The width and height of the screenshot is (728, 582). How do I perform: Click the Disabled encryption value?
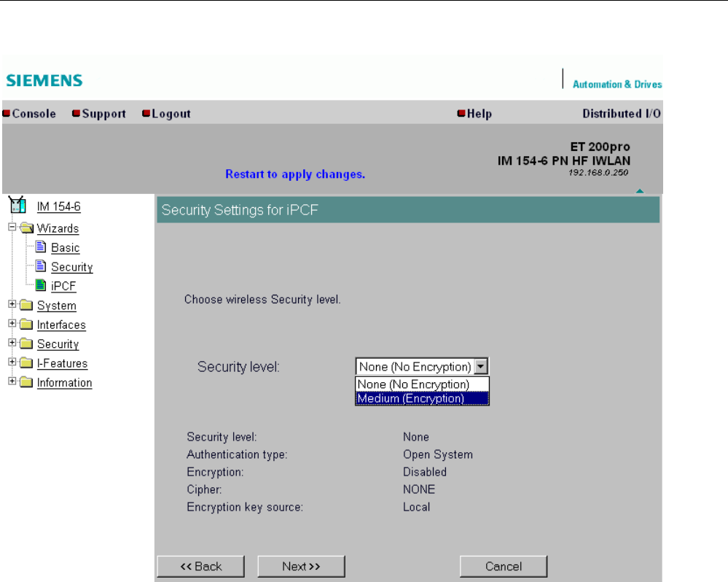tap(425, 472)
